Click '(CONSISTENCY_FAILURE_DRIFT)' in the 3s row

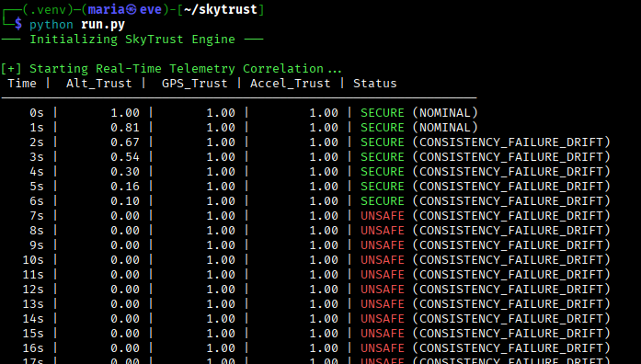coord(511,157)
